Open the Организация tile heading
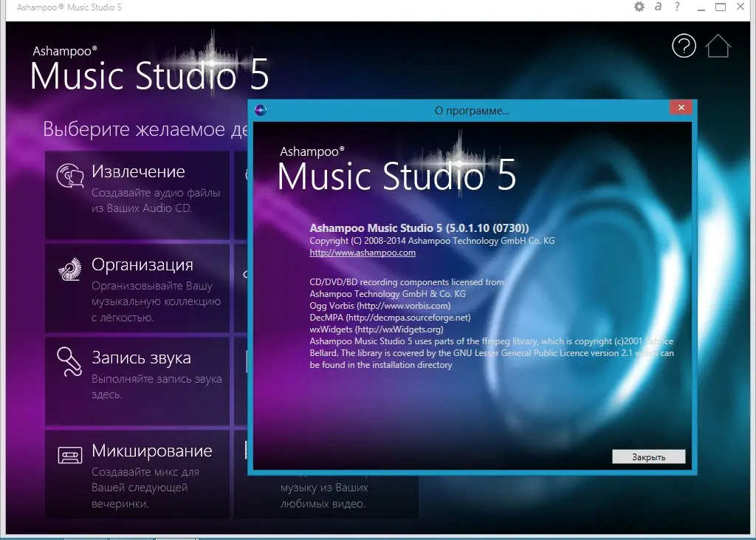756x540 pixels. click(x=142, y=264)
